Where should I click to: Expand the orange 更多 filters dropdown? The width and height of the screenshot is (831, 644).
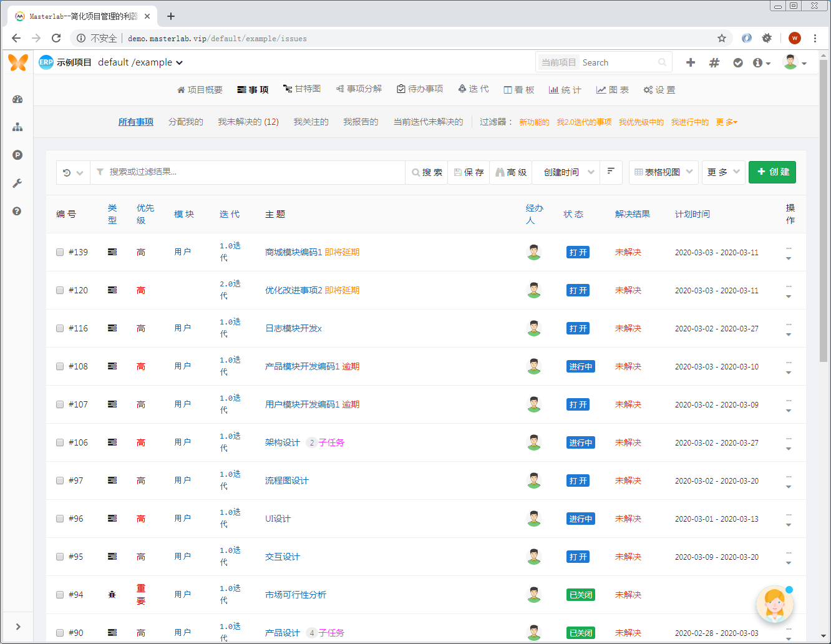(727, 122)
